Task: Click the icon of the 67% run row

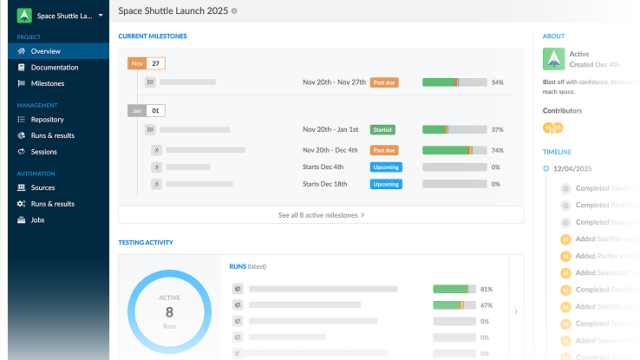Action: click(x=238, y=305)
